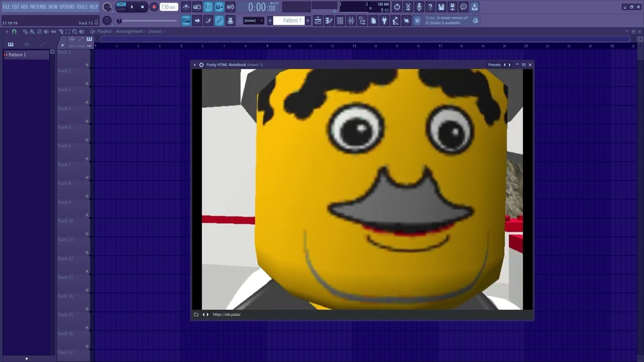Open the EDIT menu
This screenshot has width=644, height=362.
15,7
